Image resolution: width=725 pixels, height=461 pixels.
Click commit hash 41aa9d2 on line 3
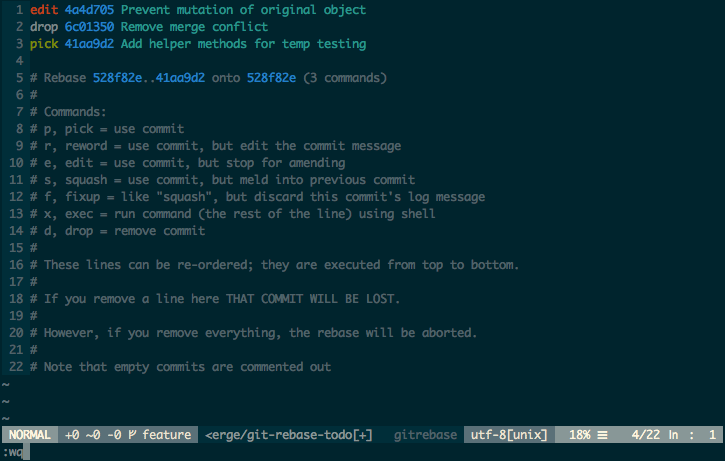coord(89,44)
